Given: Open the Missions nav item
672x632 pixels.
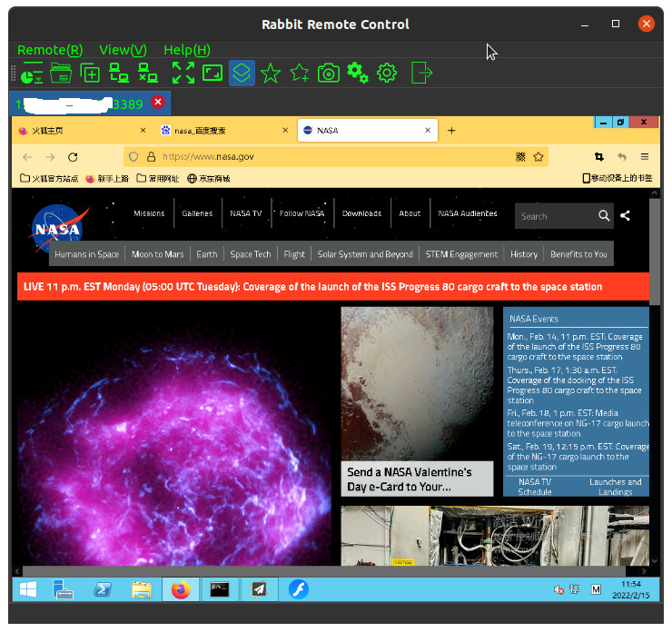Looking at the screenshot, I should (x=149, y=213).
